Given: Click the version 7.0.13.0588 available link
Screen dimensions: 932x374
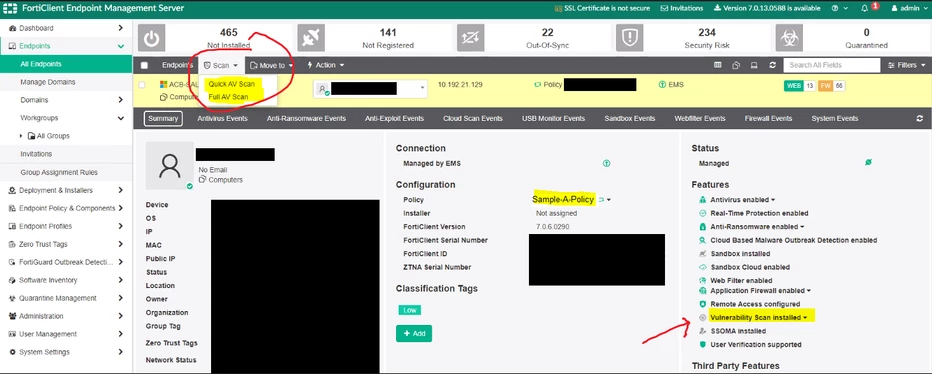Looking at the screenshot, I should 767,8.
